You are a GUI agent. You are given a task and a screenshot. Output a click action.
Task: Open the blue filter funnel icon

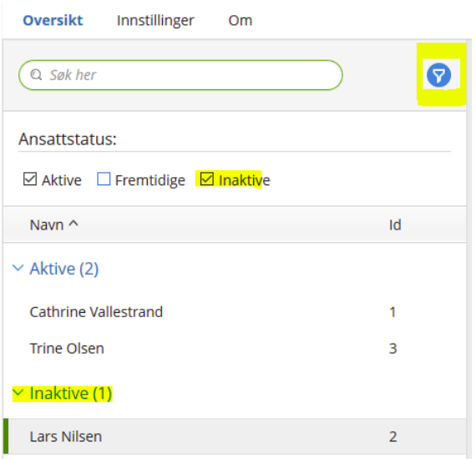pos(438,75)
